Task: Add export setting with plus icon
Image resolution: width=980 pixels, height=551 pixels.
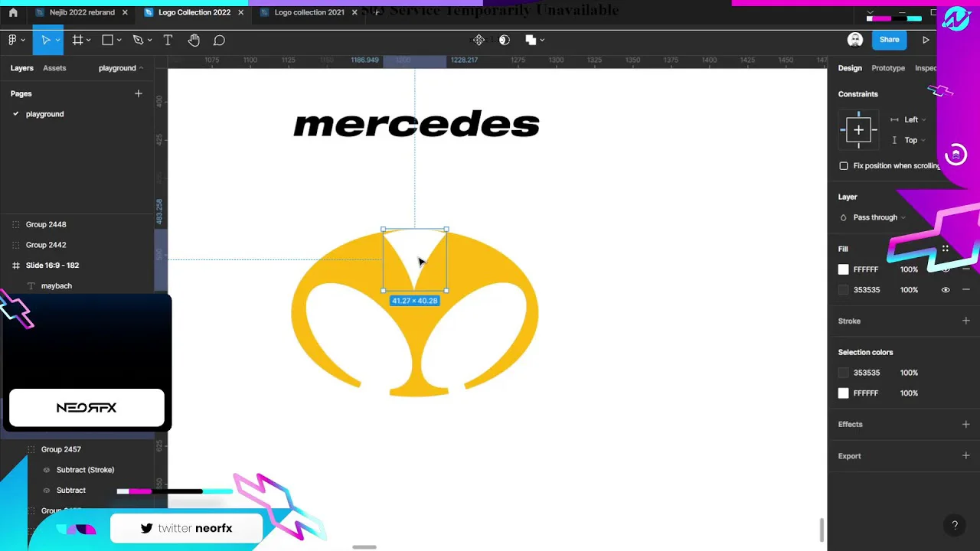Action: (965, 456)
